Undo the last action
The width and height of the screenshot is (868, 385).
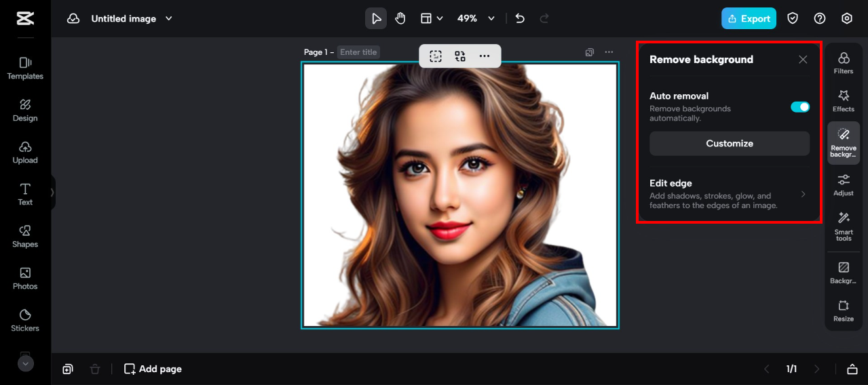[520, 18]
